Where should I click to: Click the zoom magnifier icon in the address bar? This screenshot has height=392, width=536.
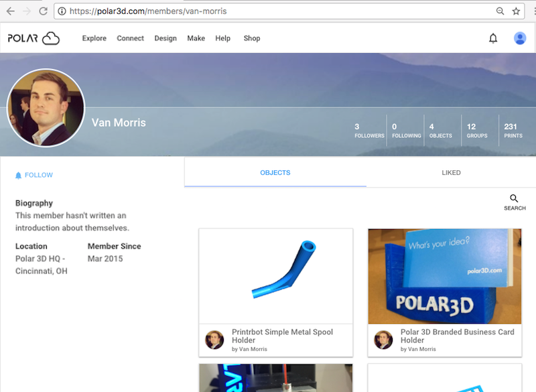point(500,11)
